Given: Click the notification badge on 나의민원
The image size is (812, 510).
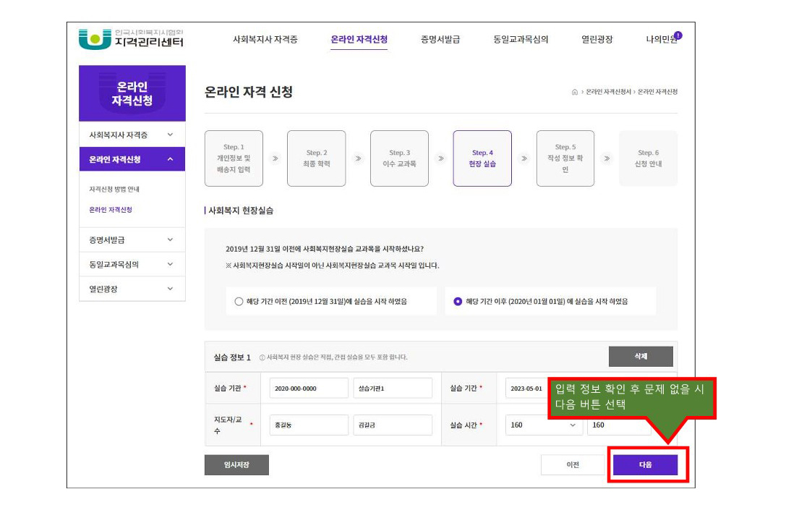Looking at the screenshot, I should point(678,35).
